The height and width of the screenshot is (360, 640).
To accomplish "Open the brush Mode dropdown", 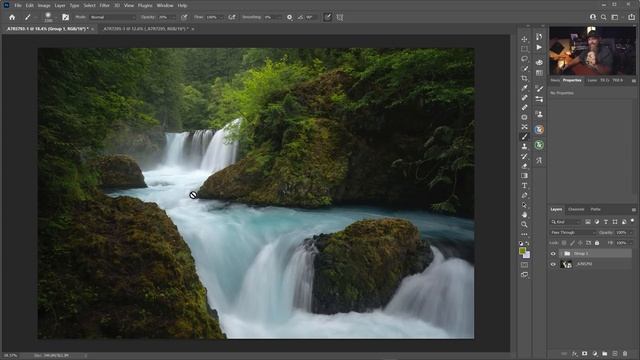I will (112, 17).
